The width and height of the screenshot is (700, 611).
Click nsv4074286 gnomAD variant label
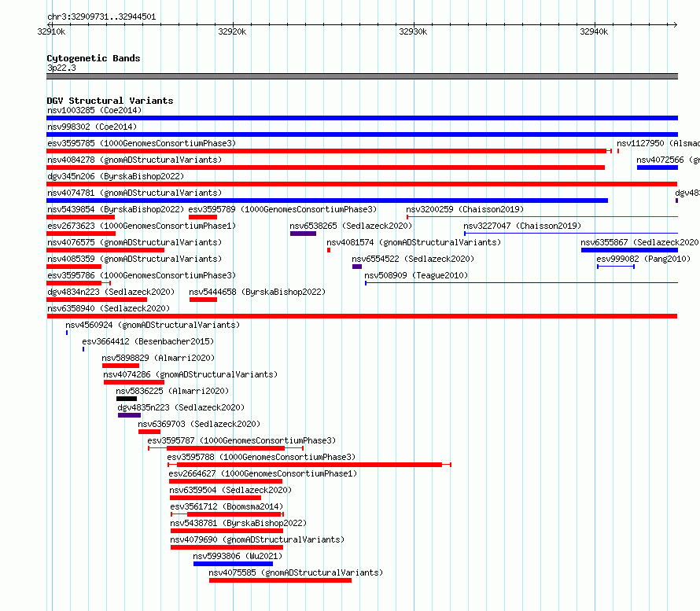coord(190,374)
